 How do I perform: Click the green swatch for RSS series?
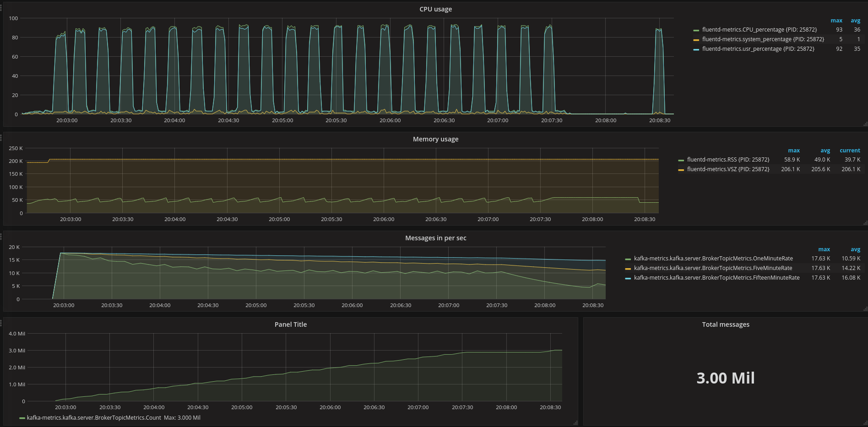(x=681, y=160)
